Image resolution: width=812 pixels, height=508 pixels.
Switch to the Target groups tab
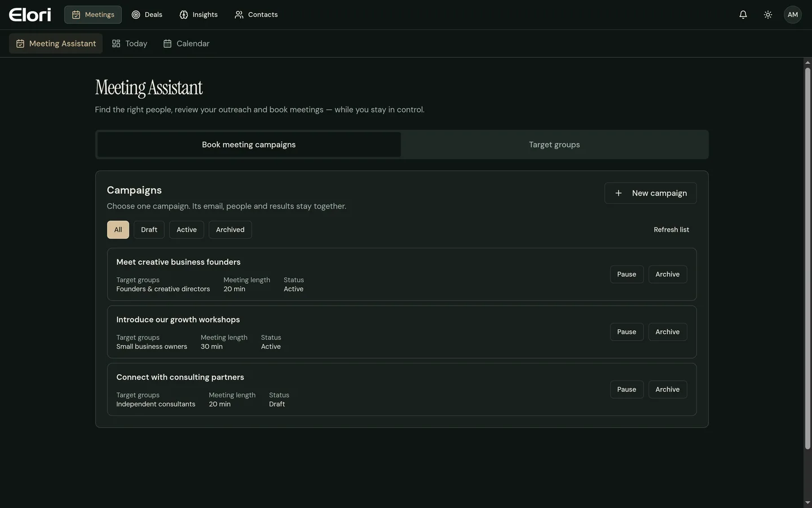554,144
